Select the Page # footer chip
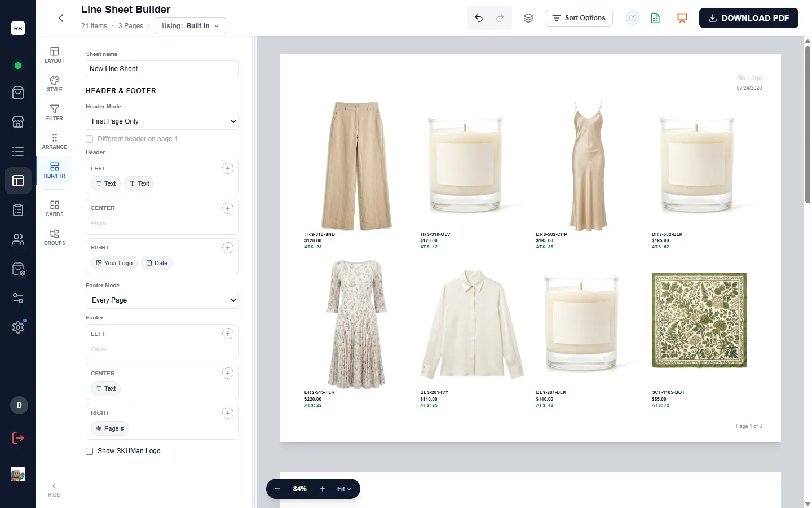812x508 pixels. 110,428
